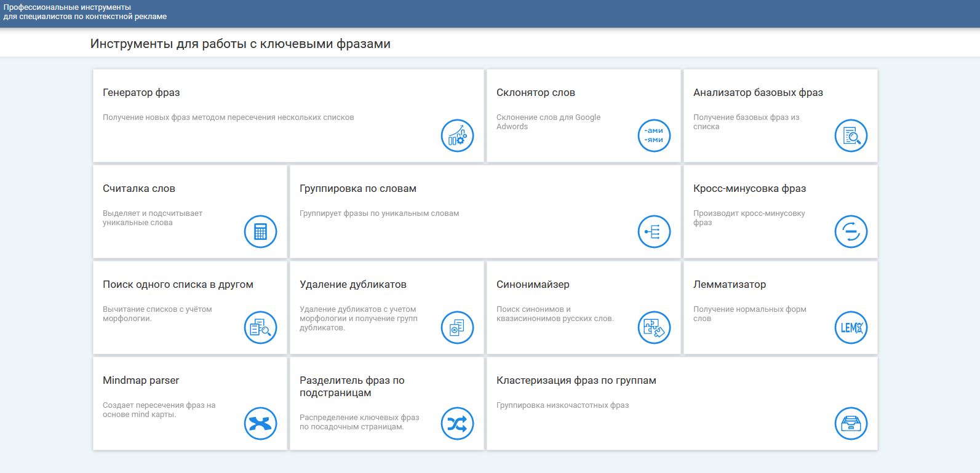Viewport: 980px width, 473px height.
Task: Click the Mindmap parser icon
Action: click(x=260, y=424)
